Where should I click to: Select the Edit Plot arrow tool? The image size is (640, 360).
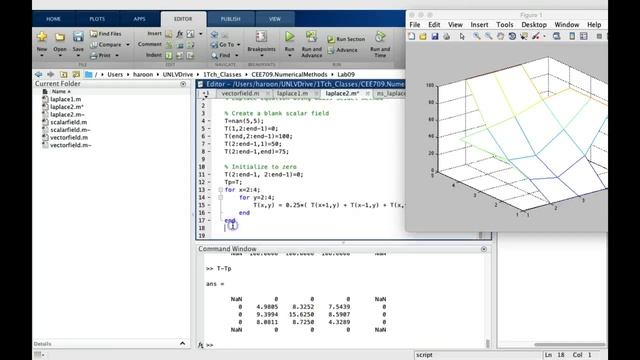462,36
